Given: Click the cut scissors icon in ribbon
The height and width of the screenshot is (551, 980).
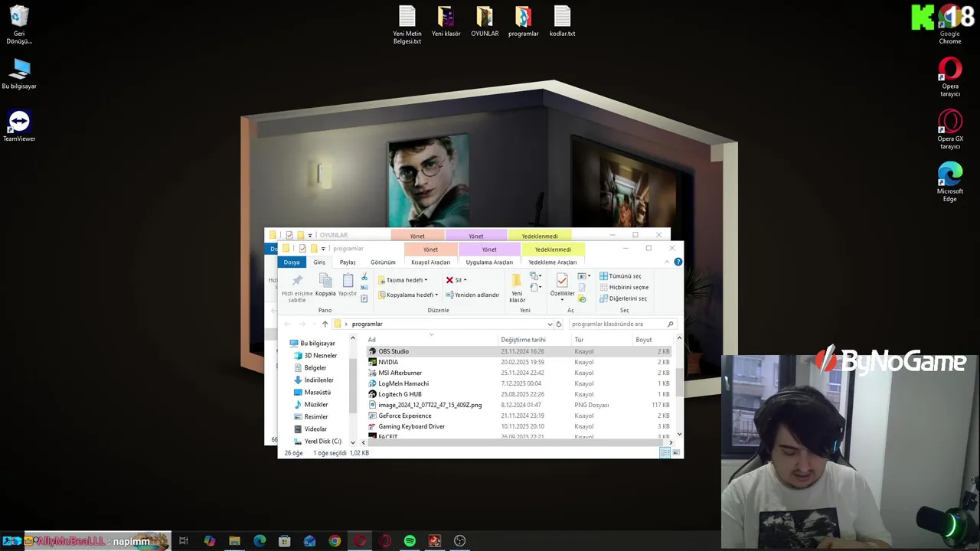Looking at the screenshot, I should point(364,276).
